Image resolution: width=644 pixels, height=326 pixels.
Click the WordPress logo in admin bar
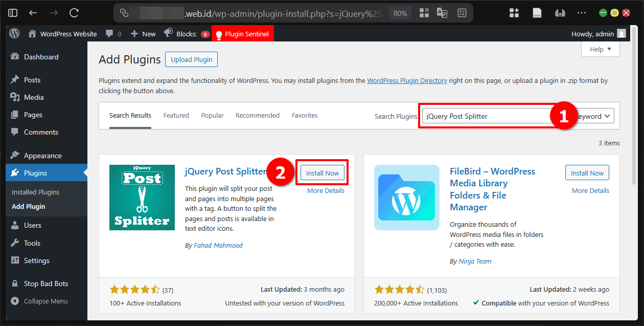pyautogui.click(x=14, y=33)
